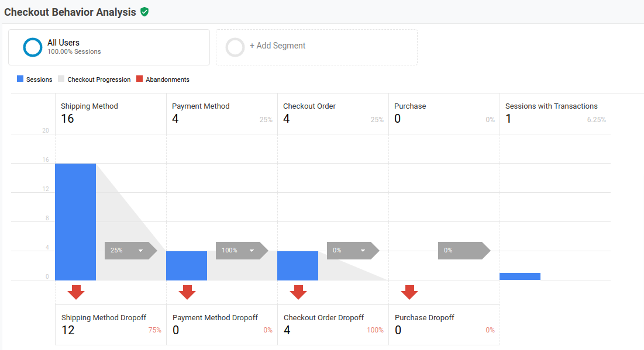Viewport: 644px width, 350px height.
Task: Click the Purchase abandonment red arrow
Action: (x=409, y=292)
